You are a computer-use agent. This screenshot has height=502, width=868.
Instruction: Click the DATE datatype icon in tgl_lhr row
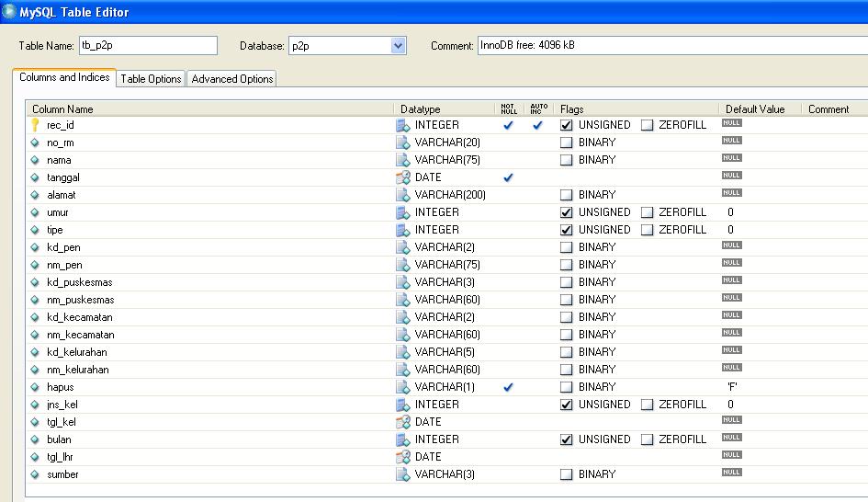coord(403,457)
